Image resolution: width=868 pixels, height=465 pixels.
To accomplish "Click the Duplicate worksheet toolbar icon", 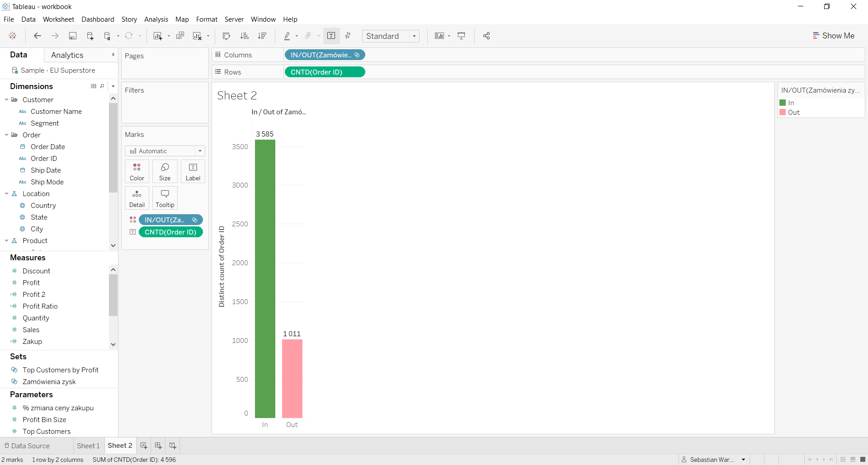I will (x=180, y=36).
